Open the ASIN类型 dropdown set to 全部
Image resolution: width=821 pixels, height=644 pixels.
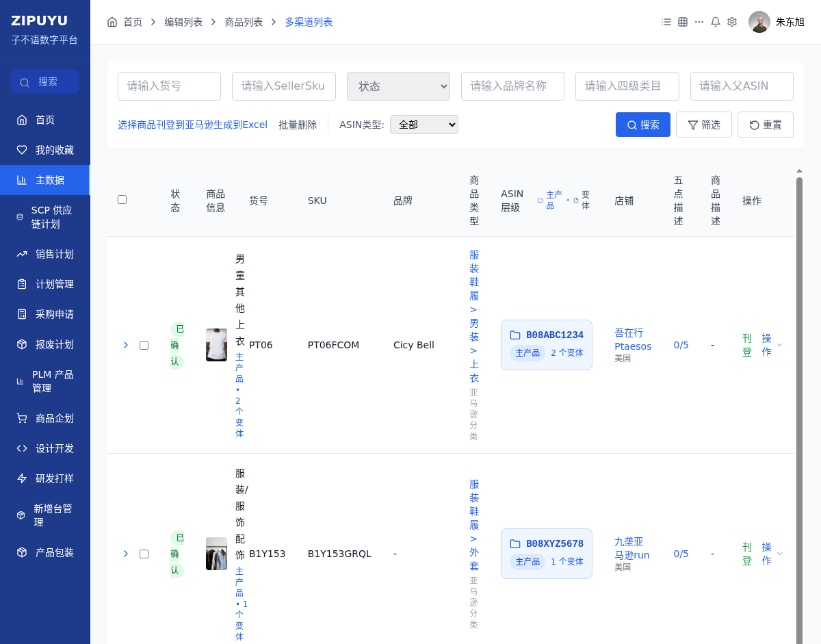pyautogui.click(x=423, y=125)
